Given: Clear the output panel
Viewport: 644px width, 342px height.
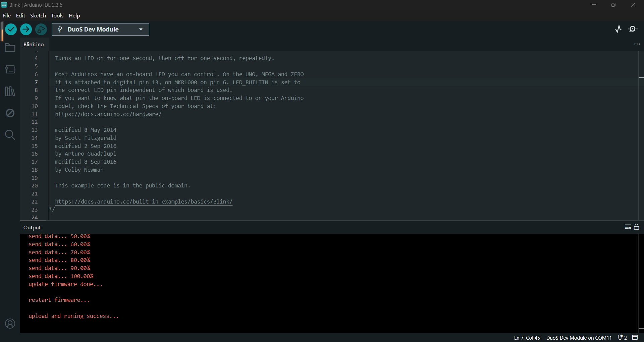Looking at the screenshot, I should pyautogui.click(x=628, y=227).
